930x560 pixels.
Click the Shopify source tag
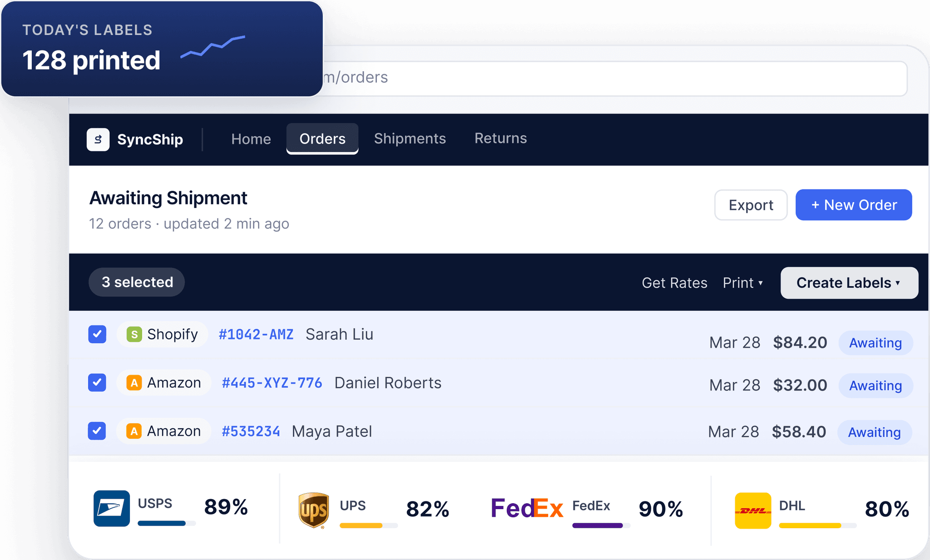(x=163, y=335)
